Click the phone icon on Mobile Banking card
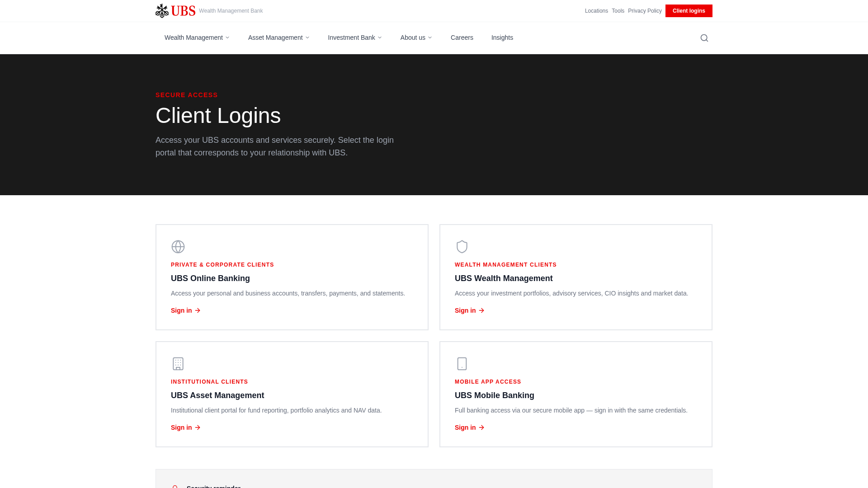This screenshot has width=868, height=488. [462, 364]
